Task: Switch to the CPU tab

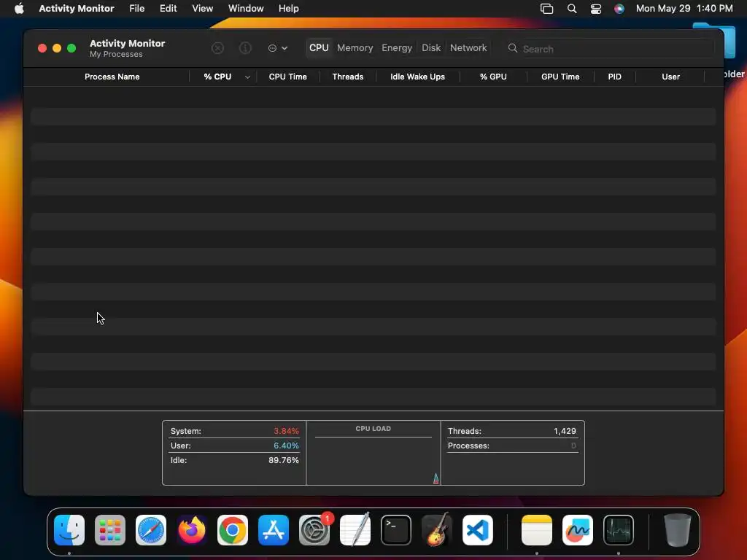Action: tap(319, 48)
